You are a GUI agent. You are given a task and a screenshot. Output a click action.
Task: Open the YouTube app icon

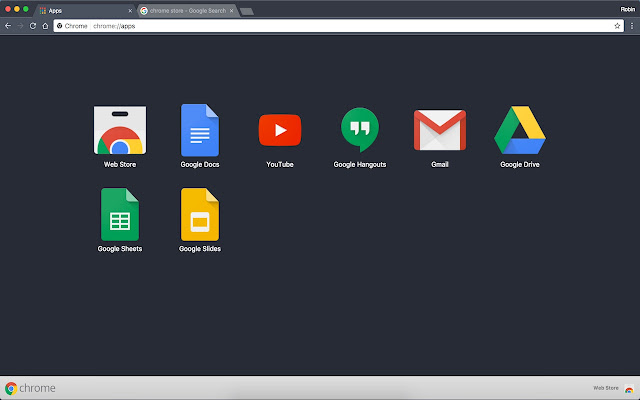[x=280, y=130]
